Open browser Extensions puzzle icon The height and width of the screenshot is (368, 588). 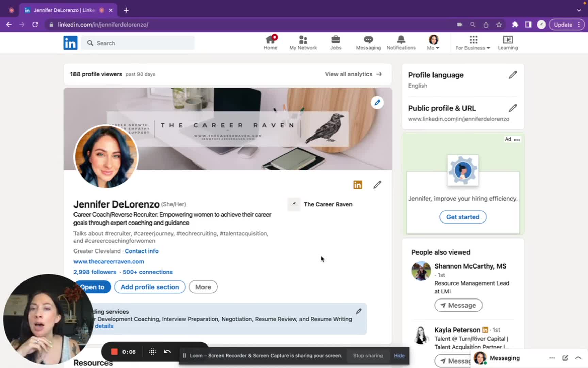[515, 25]
